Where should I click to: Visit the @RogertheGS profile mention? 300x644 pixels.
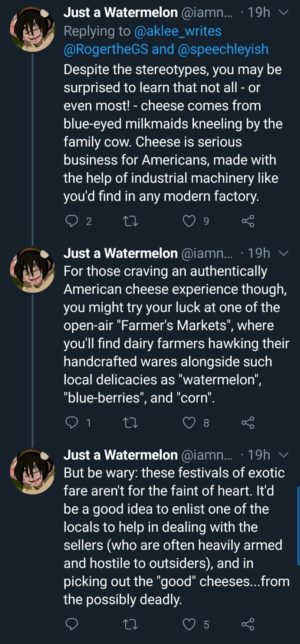[x=106, y=49]
